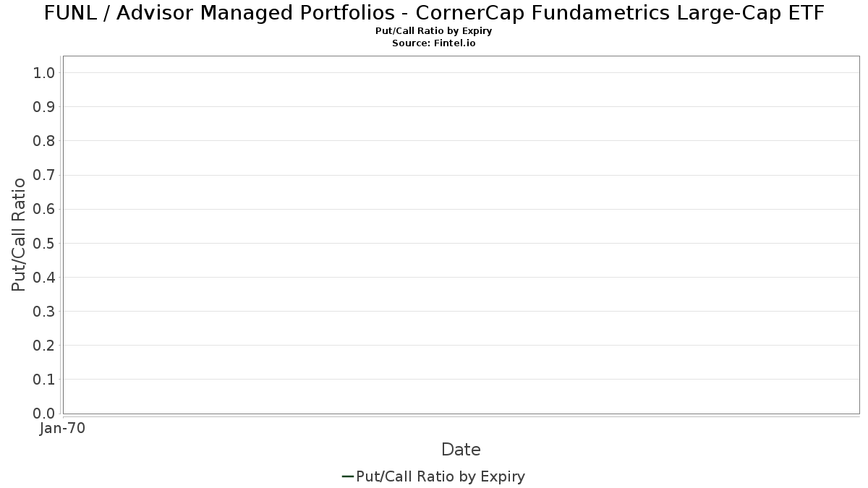868x488 pixels.
Task: Click the 0.5 y-axis tick label
Action: point(44,243)
